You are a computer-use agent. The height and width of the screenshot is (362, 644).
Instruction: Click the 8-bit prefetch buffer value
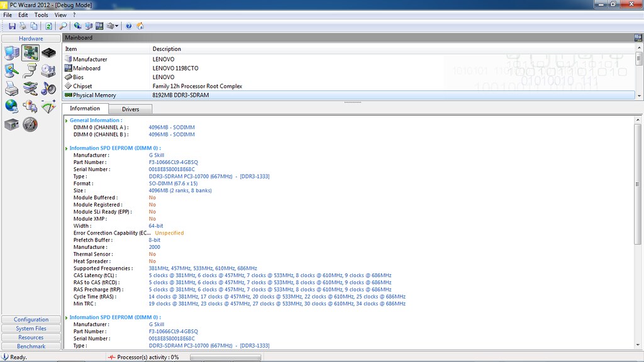pyautogui.click(x=155, y=240)
